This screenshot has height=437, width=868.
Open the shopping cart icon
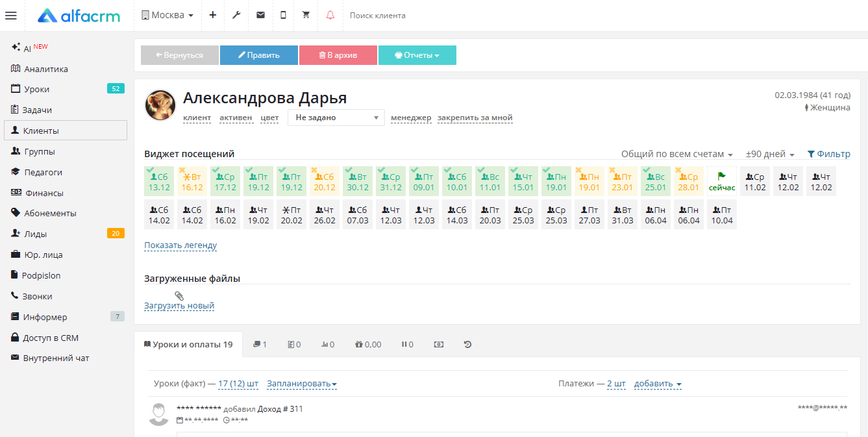tap(306, 15)
